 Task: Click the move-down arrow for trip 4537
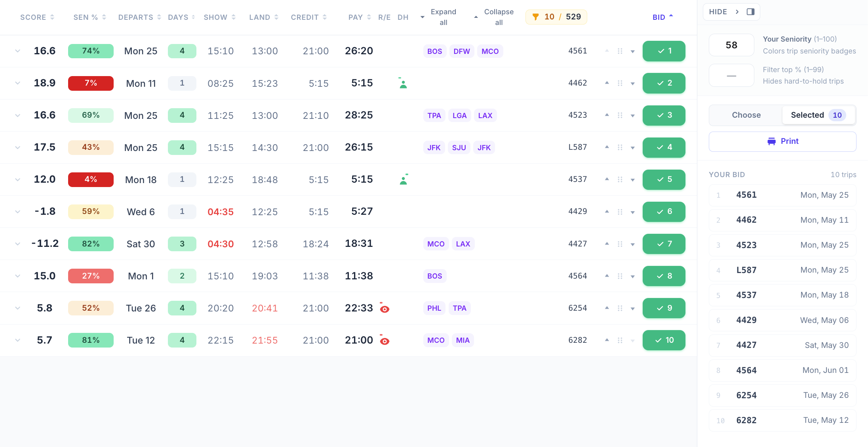point(632,180)
